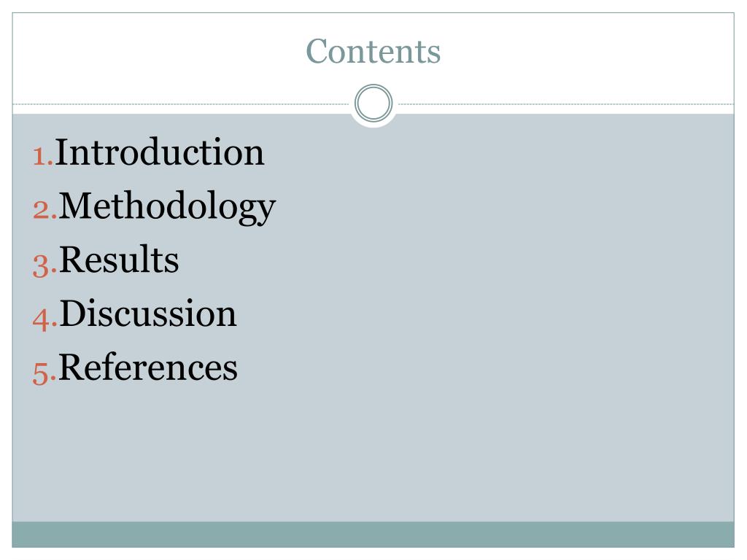Click the empty area below the References item

[373, 452]
